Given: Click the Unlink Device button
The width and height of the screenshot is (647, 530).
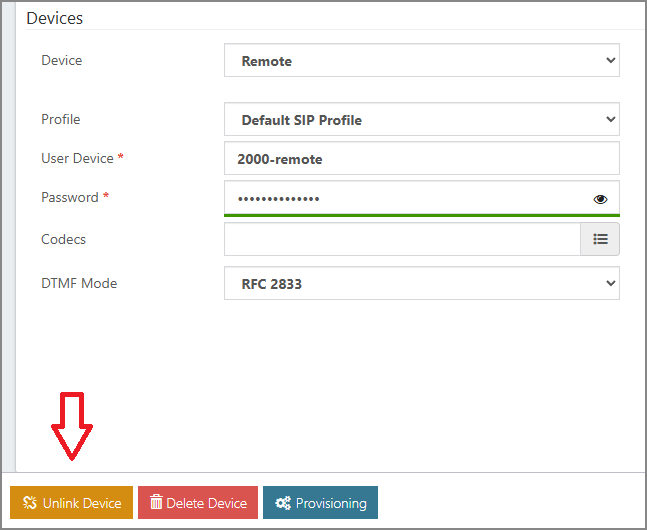Looking at the screenshot, I should point(71,502).
